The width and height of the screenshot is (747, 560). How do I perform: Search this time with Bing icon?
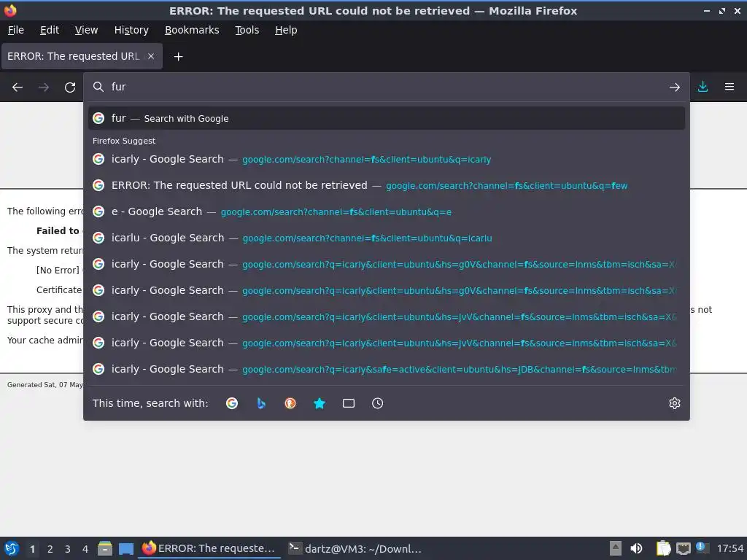(x=261, y=403)
